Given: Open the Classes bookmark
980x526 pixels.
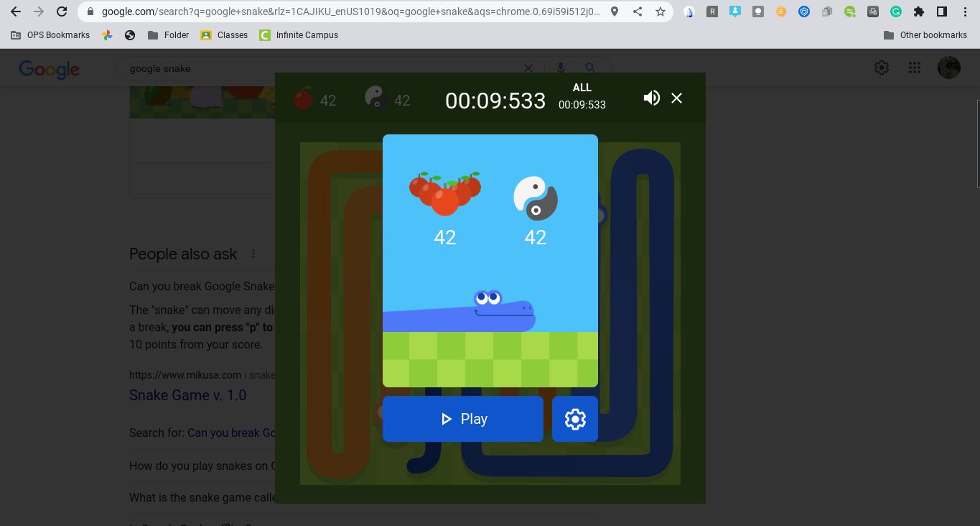Looking at the screenshot, I should coord(225,35).
